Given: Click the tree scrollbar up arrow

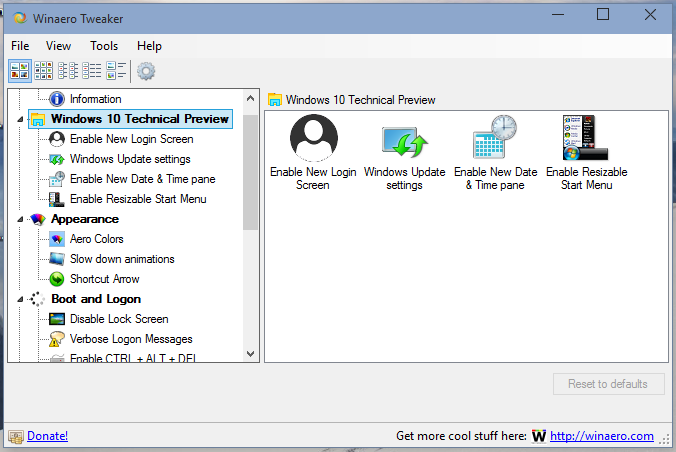Looking at the screenshot, I should click(x=250, y=98).
